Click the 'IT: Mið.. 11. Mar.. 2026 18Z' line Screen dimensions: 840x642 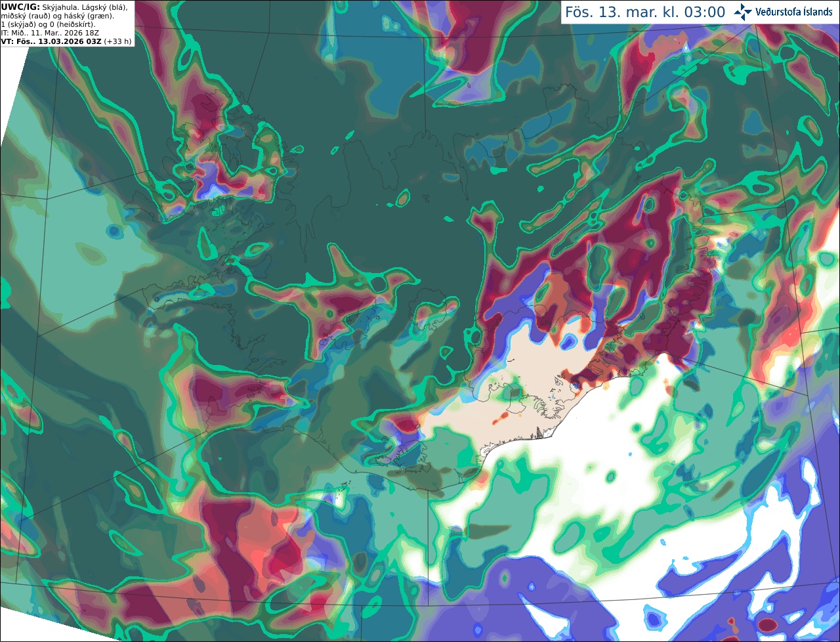pyautogui.click(x=50, y=33)
